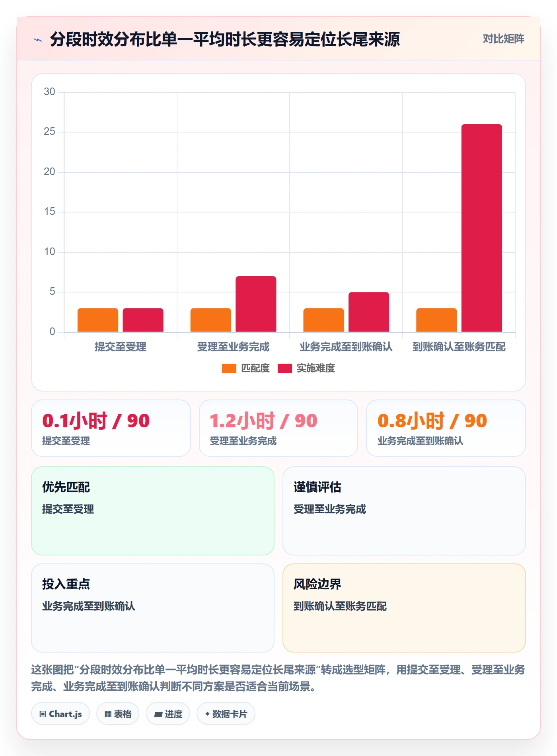This screenshot has width=557, height=756.
Task: Click the tall red 到账确认至账务匹配 bar
Action: 481,228
